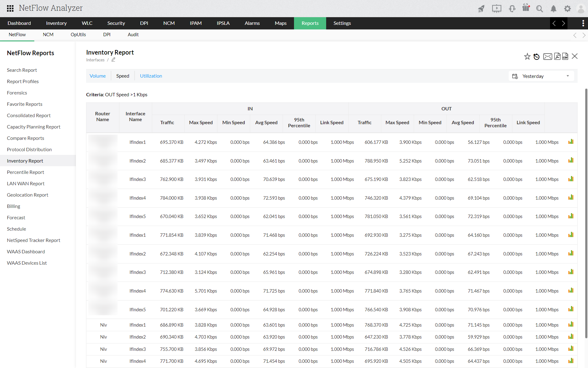Open the Yesterday time period dropdown

point(541,76)
